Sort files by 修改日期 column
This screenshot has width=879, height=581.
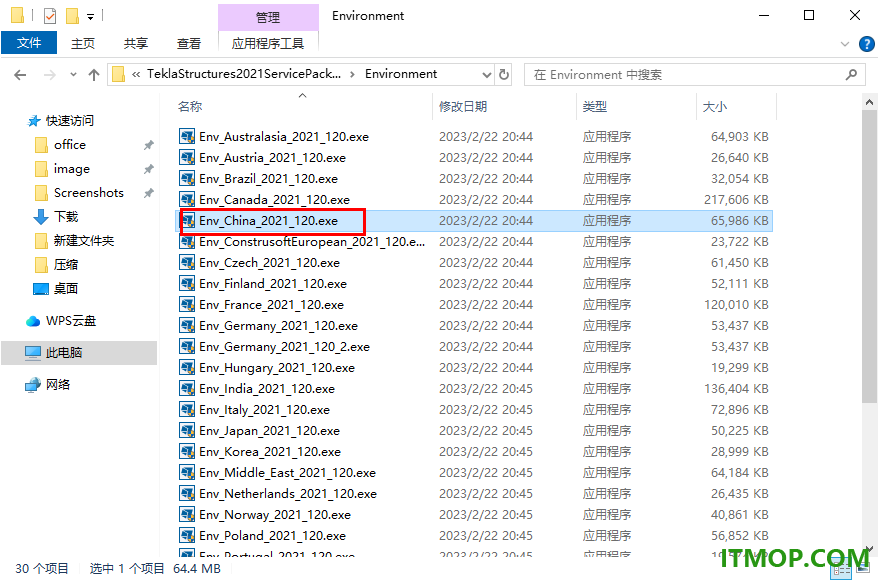[503, 107]
